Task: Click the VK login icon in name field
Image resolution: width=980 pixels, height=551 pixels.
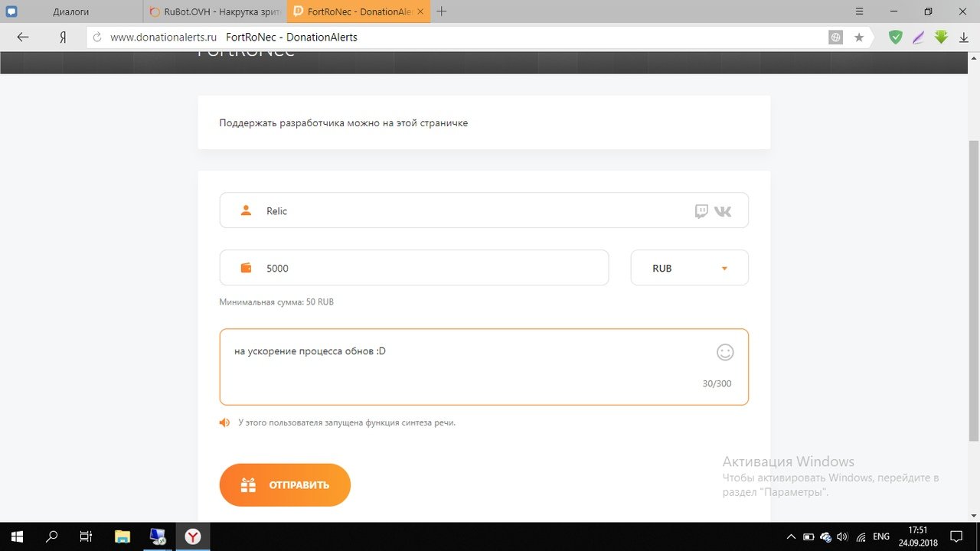Action: tap(723, 211)
